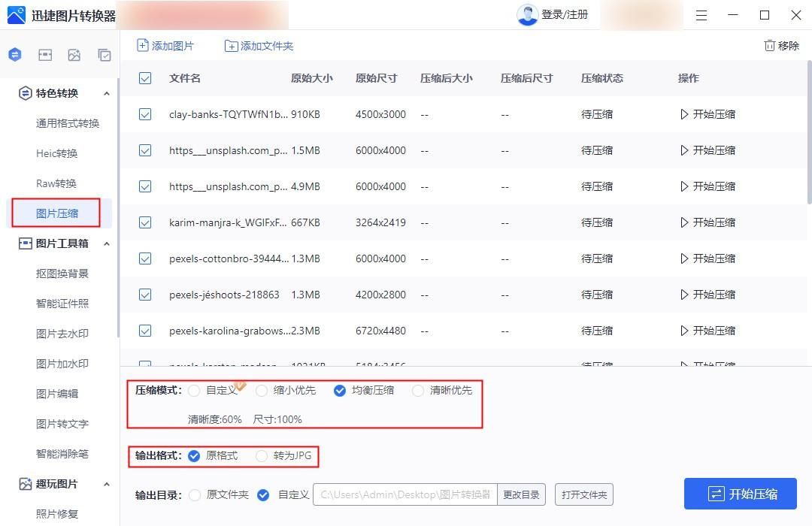Select the 转为JPG output format radio

262,456
